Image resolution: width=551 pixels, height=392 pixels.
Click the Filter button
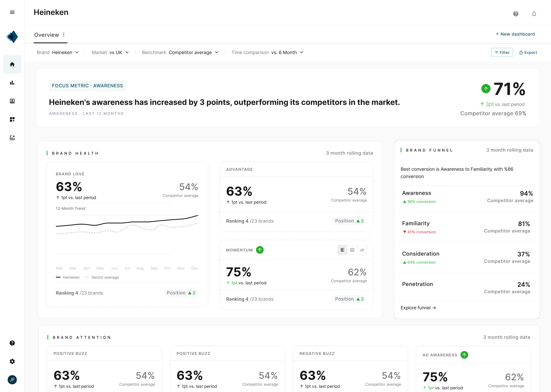[x=502, y=52]
